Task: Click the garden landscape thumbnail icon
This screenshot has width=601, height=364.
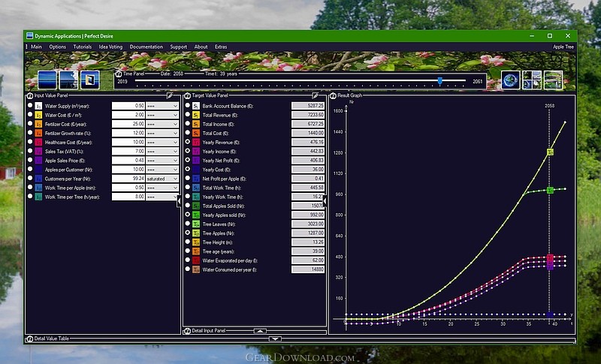Action: (554, 80)
